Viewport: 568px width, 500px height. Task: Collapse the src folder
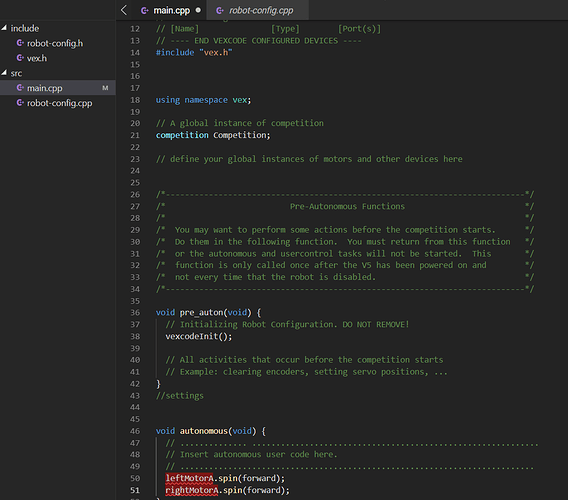click(4, 73)
